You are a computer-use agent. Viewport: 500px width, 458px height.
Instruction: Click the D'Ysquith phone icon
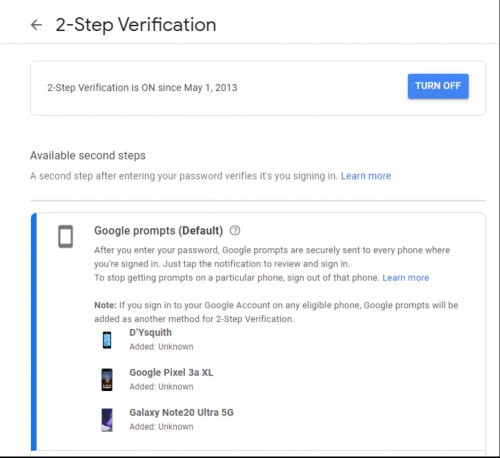click(x=107, y=340)
